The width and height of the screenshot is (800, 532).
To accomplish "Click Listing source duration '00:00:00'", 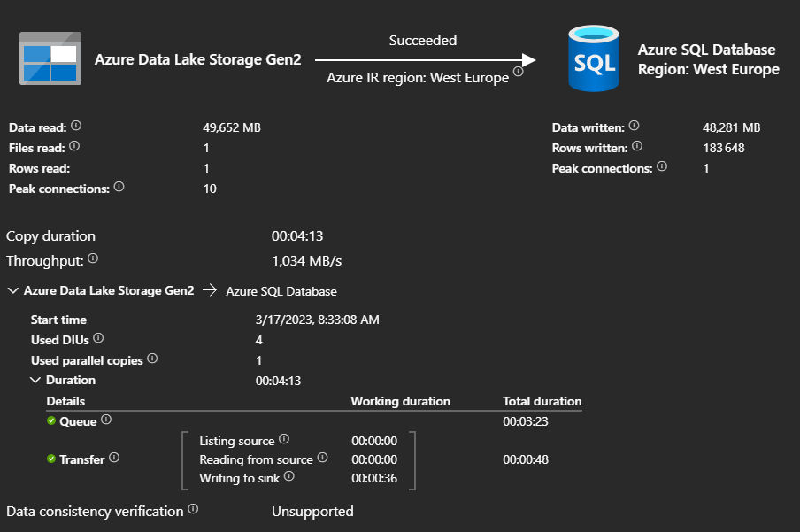I will pyautogui.click(x=374, y=441).
